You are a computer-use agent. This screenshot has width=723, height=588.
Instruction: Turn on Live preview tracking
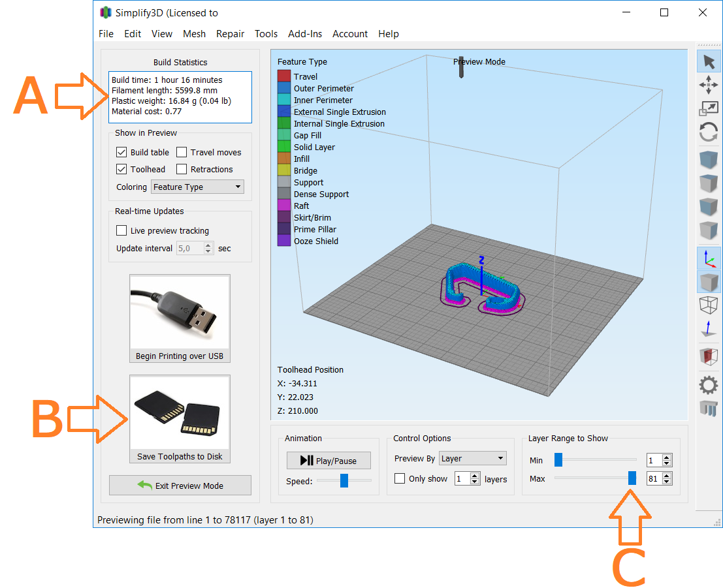tap(121, 230)
